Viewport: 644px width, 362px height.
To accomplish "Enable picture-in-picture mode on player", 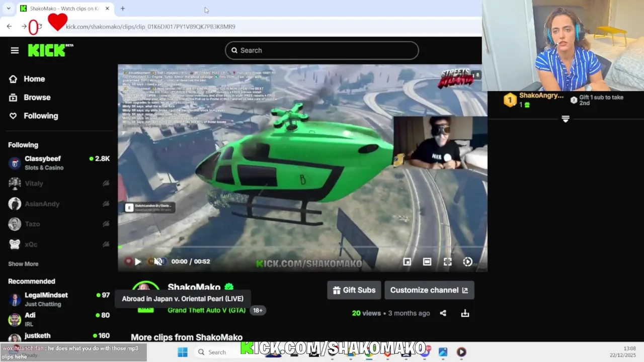I will tap(407, 261).
